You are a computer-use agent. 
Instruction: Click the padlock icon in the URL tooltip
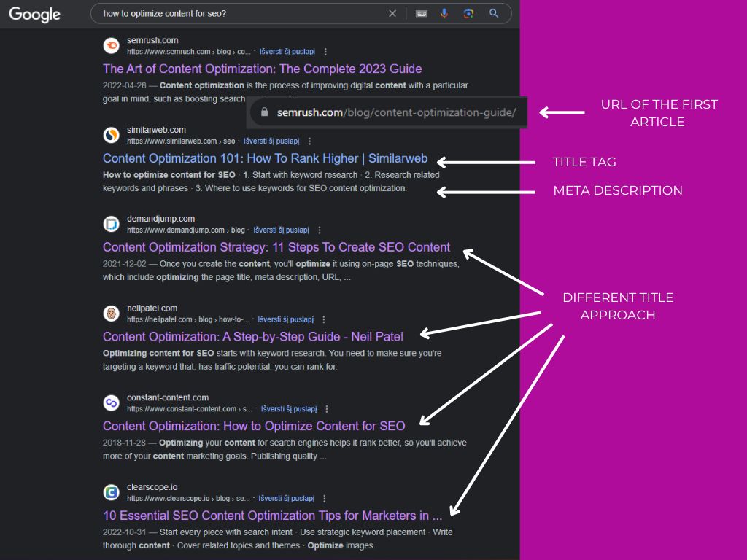coord(264,112)
